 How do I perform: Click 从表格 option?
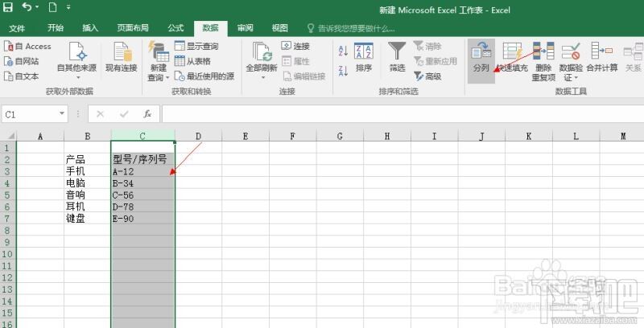tap(192, 61)
